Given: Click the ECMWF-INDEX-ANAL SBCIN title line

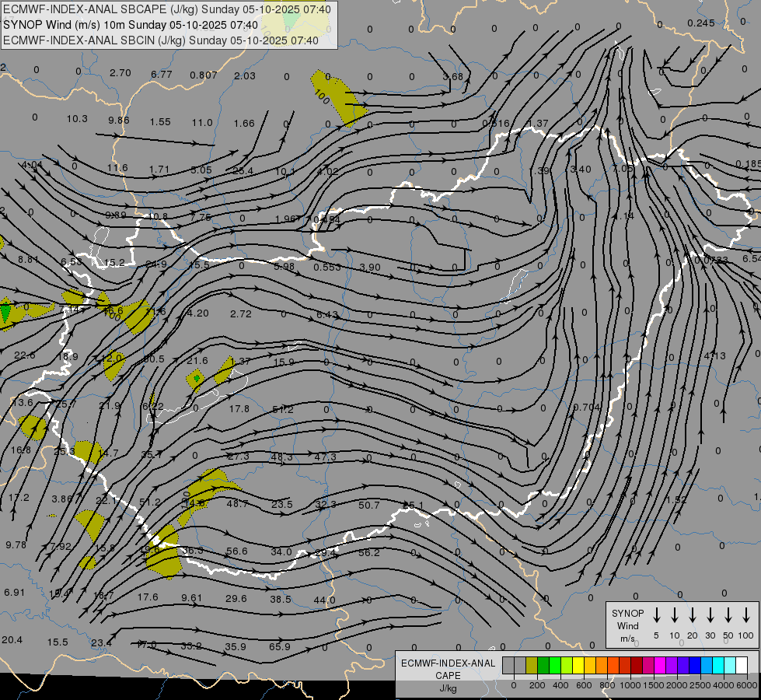Looking at the screenshot, I should click(160, 40).
